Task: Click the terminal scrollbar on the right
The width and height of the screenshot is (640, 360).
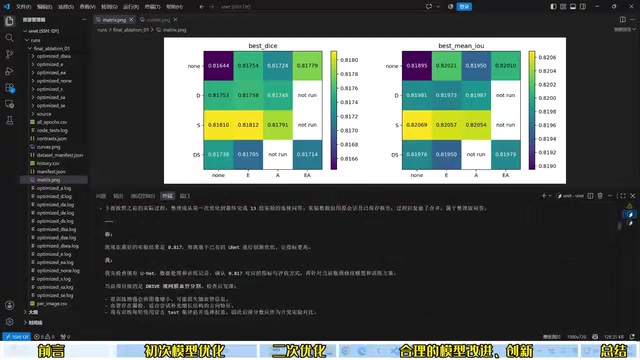Action: [x=620, y=225]
